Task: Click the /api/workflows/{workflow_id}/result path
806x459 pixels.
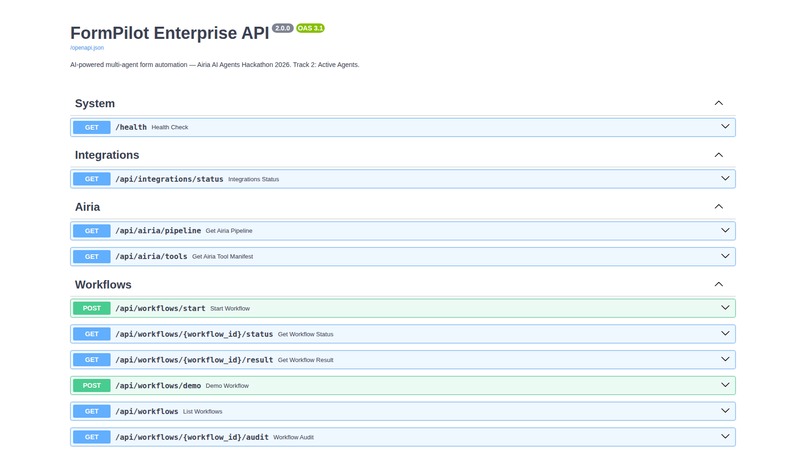Action: click(x=194, y=360)
